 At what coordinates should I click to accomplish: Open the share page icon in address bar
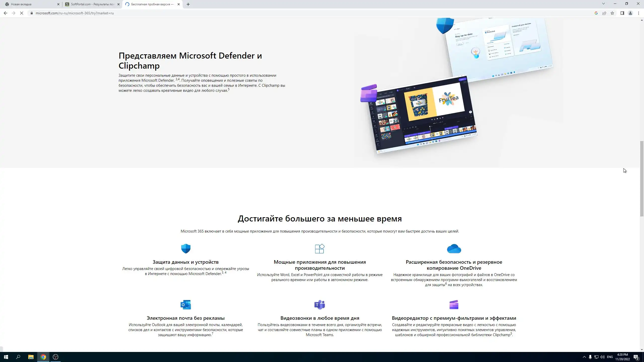(x=604, y=13)
